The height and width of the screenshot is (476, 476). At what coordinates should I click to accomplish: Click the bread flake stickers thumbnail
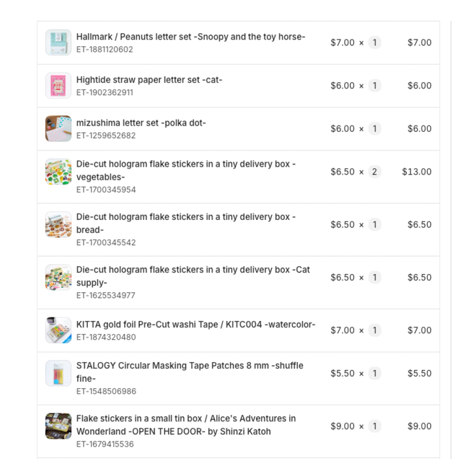click(x=58, y=225)
